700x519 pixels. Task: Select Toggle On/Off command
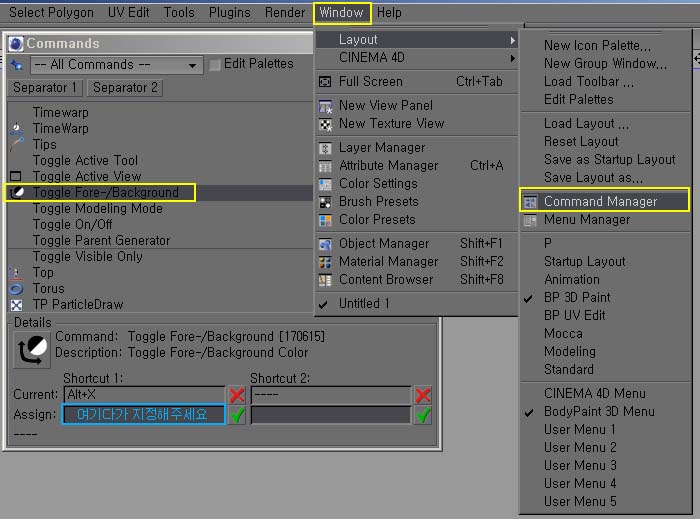pyautogui.click(x=72, y=225)
